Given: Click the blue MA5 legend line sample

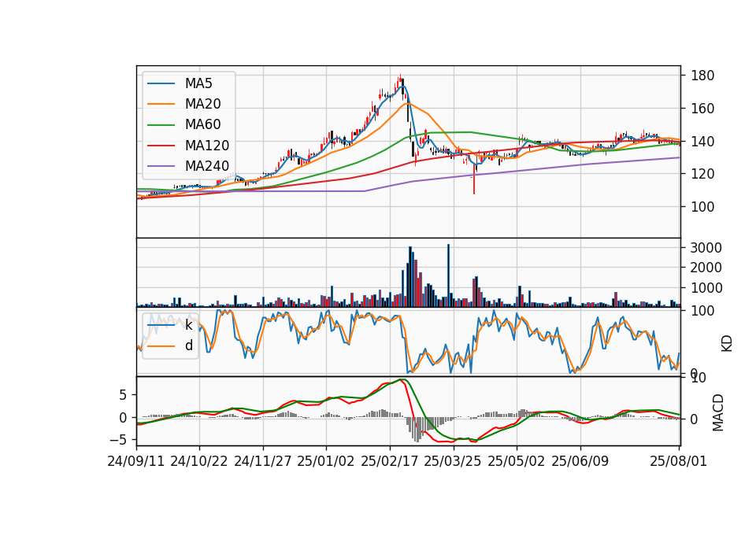Looking at the screenshot, I should coord(161,83).
